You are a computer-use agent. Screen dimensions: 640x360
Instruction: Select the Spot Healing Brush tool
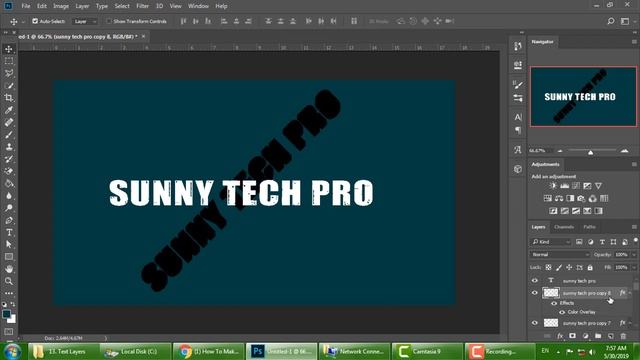coord(9,122)
